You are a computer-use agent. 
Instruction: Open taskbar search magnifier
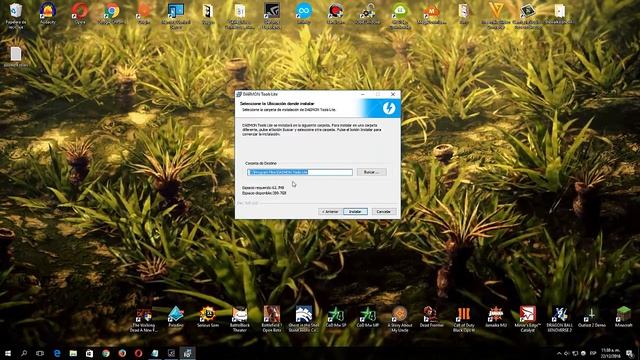coord(24,353)
